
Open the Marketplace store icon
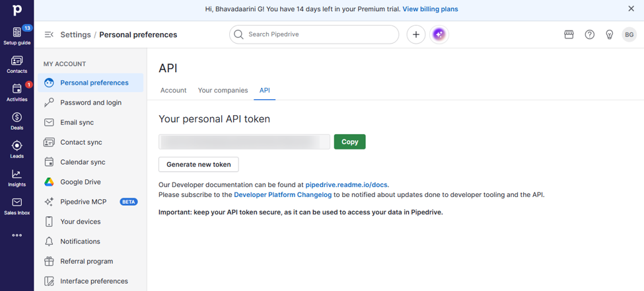[x=569, y=34]
